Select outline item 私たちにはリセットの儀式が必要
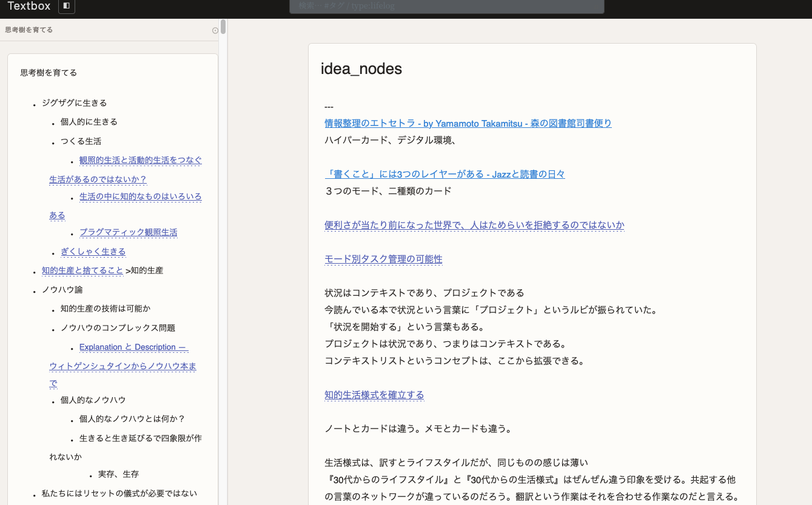Screen dimensions: 812x505 119,493
